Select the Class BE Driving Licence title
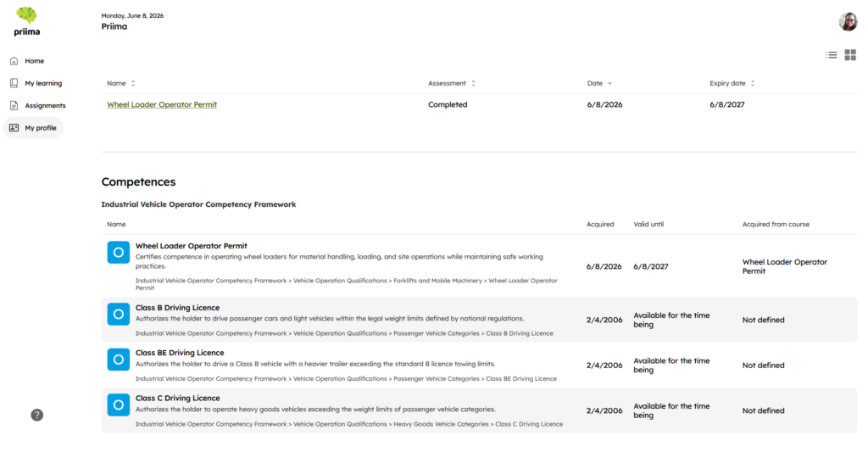868x452 pixels. coord(180,353)
